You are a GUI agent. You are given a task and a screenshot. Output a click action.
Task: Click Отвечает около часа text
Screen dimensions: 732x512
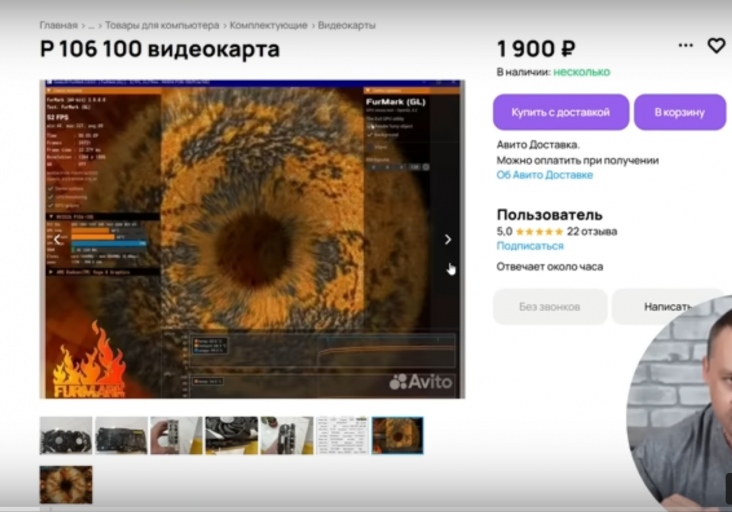coord(549,267)
